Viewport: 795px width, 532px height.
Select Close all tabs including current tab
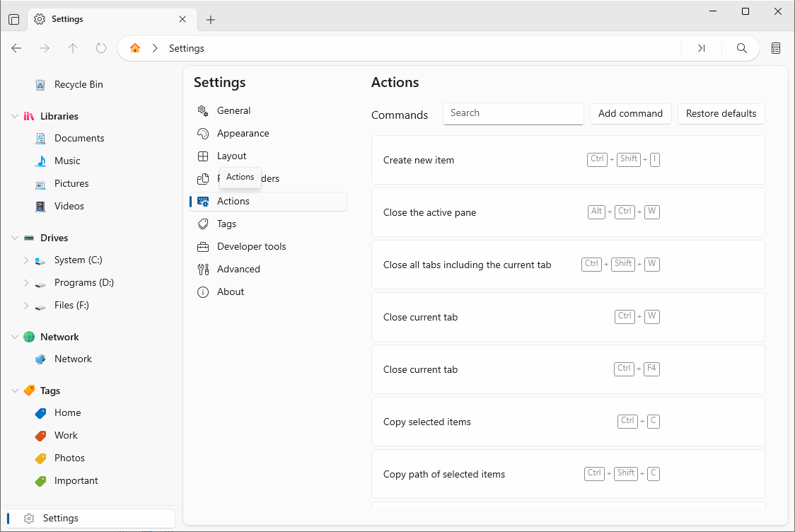pos(568,265)
